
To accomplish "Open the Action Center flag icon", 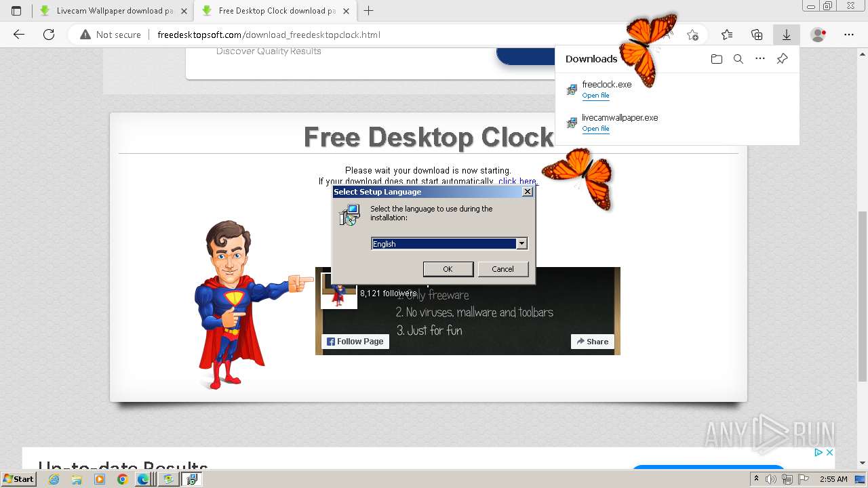I will click(804, 479).
